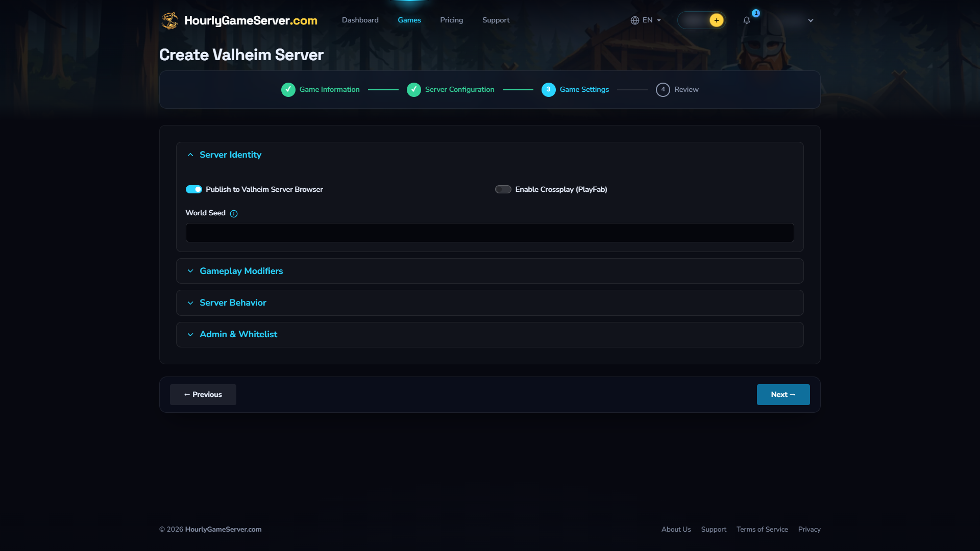
Task: Click the Review step label
Action: point(687,89)
